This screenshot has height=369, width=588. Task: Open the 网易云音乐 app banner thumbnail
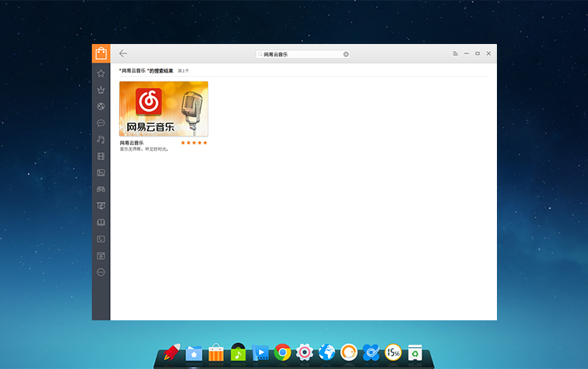(163, 109)
